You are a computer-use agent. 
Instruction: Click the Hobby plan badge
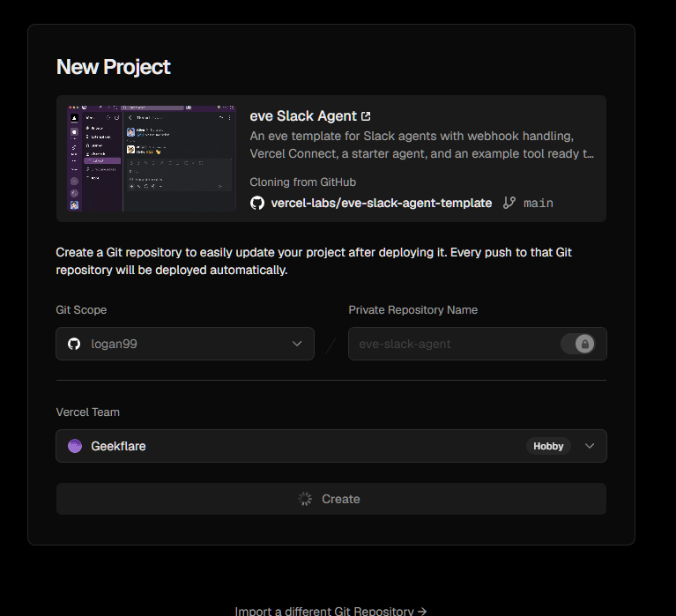point(548,446)
